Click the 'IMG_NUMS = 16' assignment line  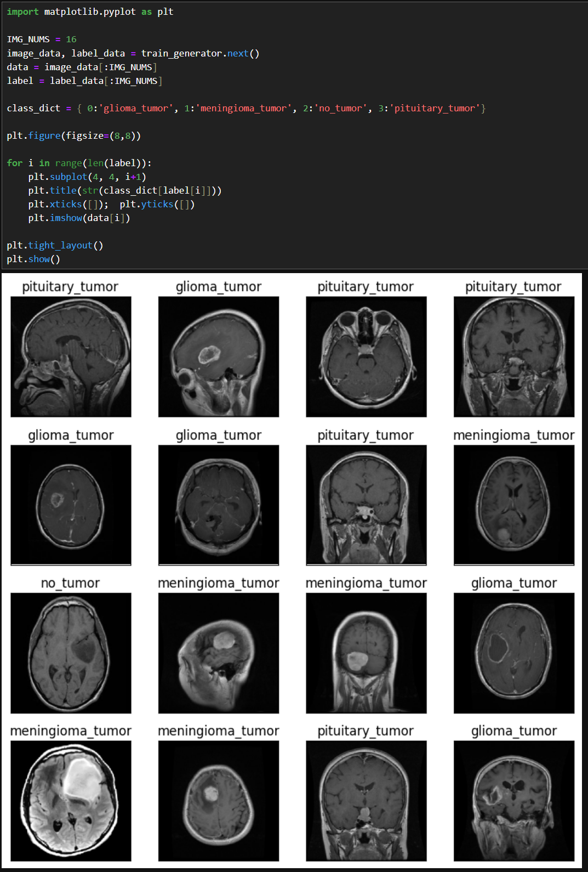42,39
